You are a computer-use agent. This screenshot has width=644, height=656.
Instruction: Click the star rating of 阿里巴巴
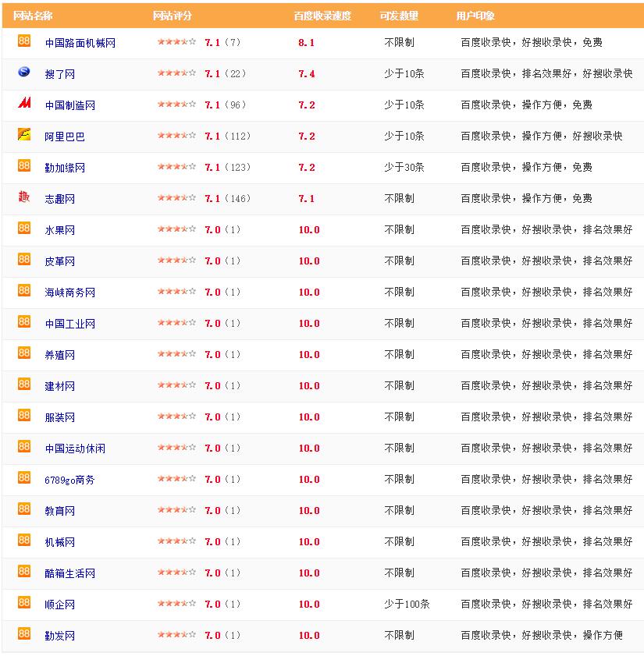176,135
